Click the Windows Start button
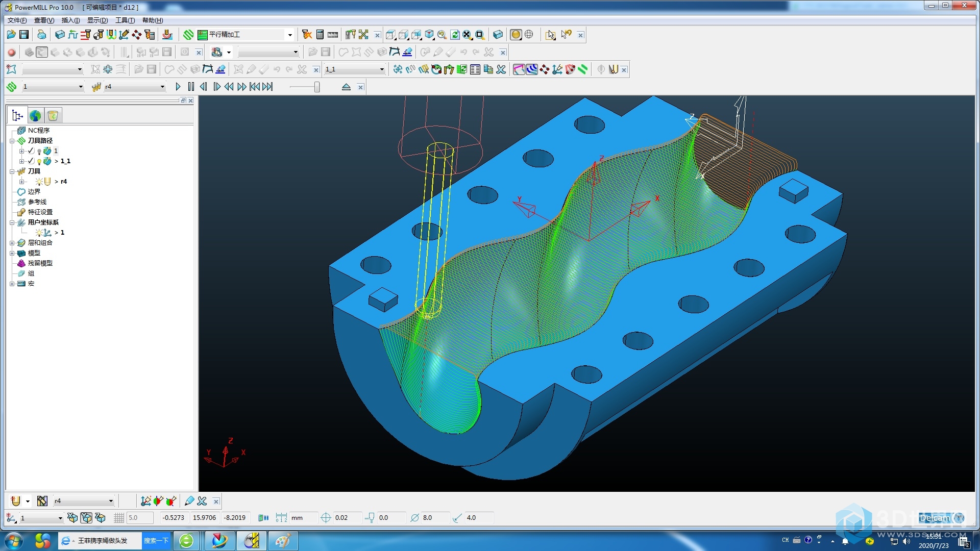 14,541
